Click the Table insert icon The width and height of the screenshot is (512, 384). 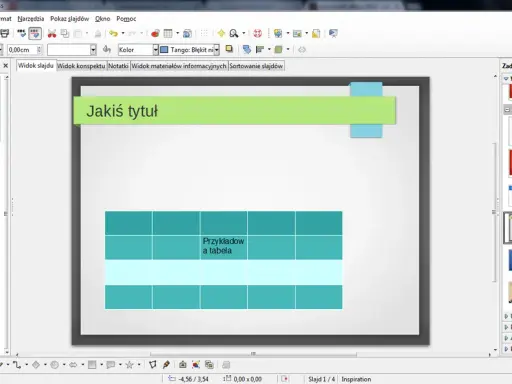pyautogui.click(x=168, y=33)
